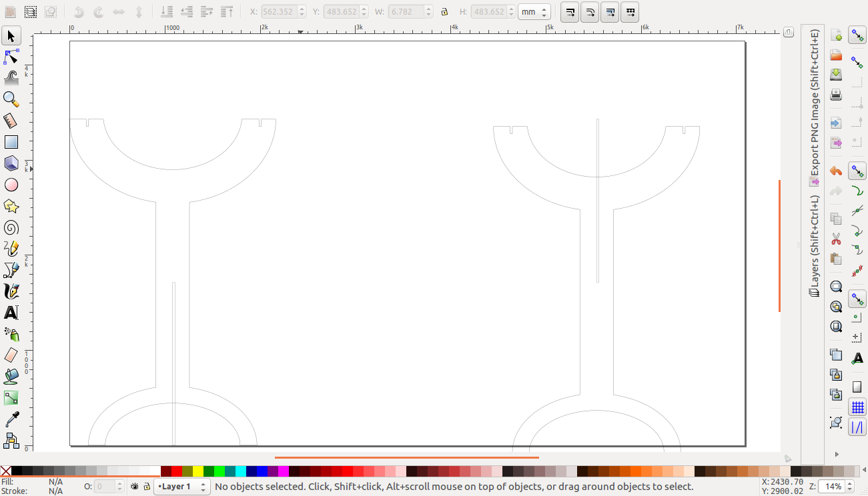Click the vertical canvas scrollbar

tap(779, 245)
